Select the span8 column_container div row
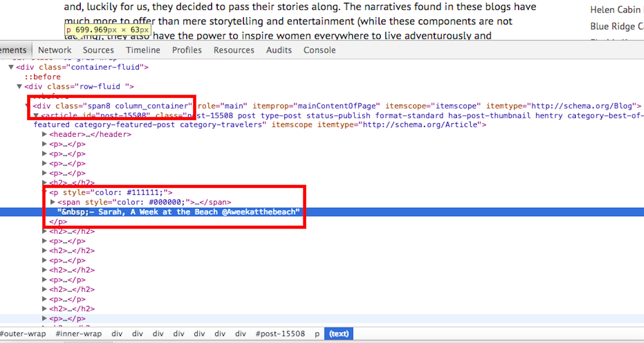This screenshot has width=644, height=343. 112,106
